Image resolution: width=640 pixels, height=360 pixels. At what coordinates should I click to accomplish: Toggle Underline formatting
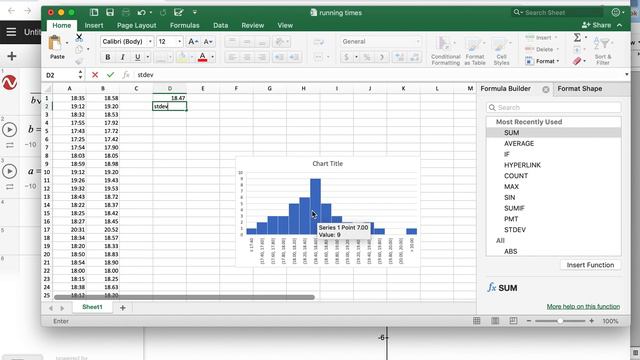pyautogui.click(x=138, y=57)
